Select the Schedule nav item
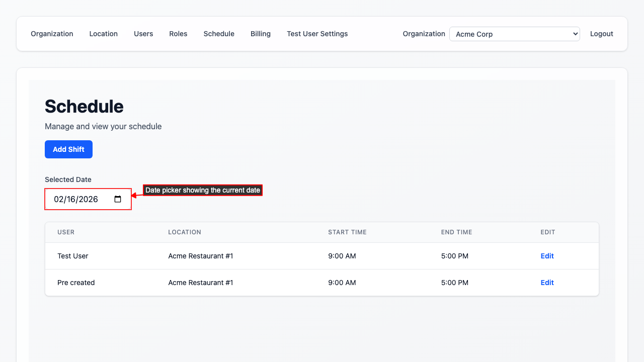 click(219, 34)
